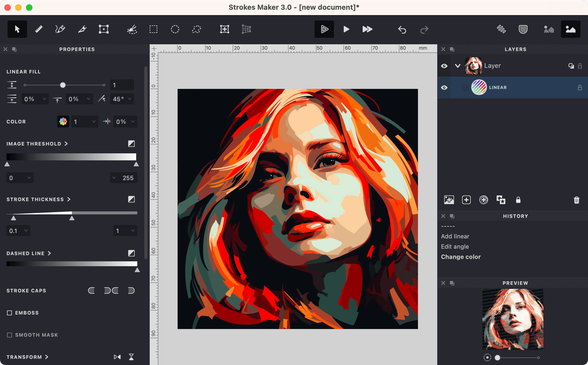The width and height of the screenshot is (588, 365).
Task: Expand the Image Threshold section
Action: point(66,144)
